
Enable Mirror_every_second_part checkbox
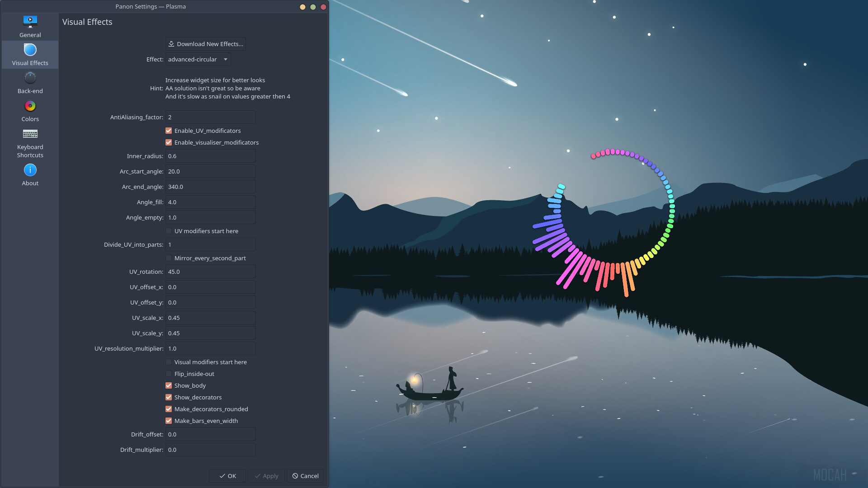pos(169,258)
